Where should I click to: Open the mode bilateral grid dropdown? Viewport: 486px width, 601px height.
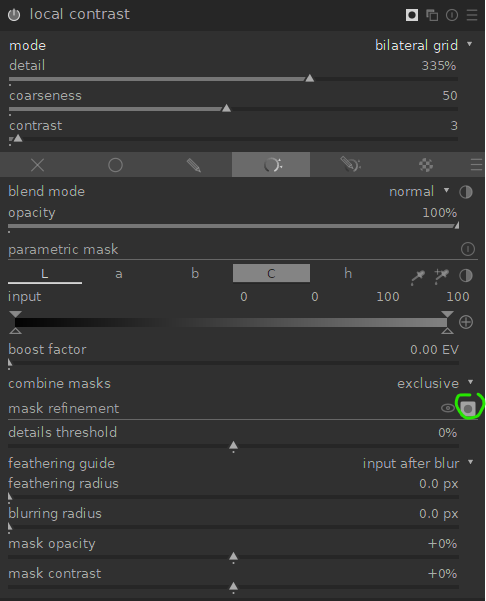(424, 45)
